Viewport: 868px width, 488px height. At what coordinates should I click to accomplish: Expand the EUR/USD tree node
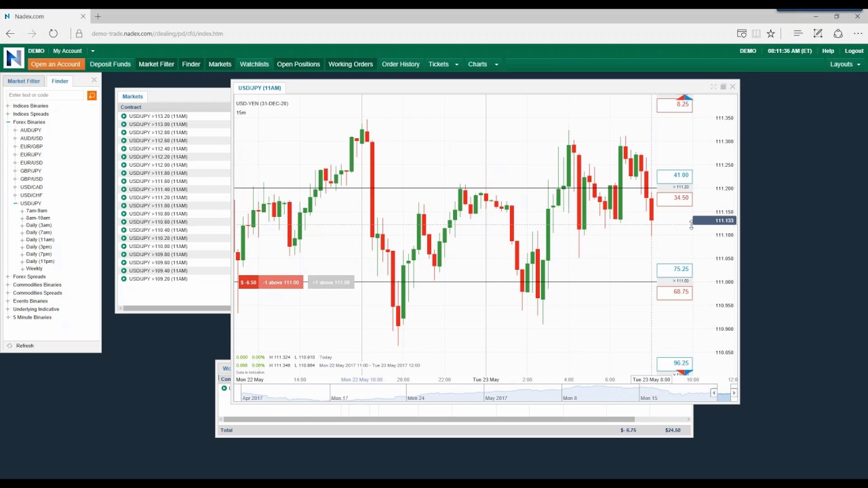point(15,163)
